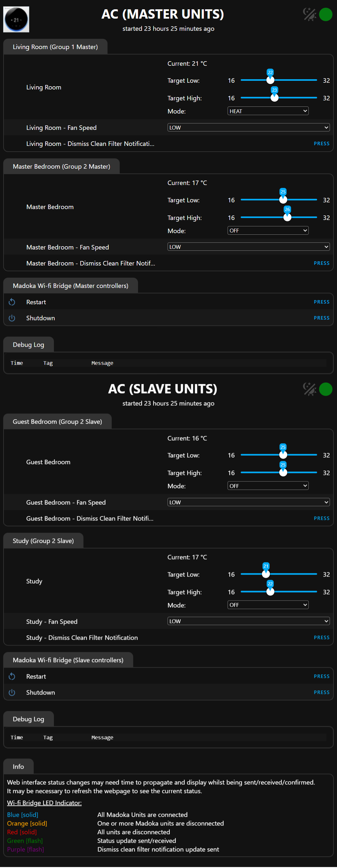Open Guest Bedroom - Fan Speed dropdown
The height and width of the screenshot is (868, 337).
(x=248, y=502)
